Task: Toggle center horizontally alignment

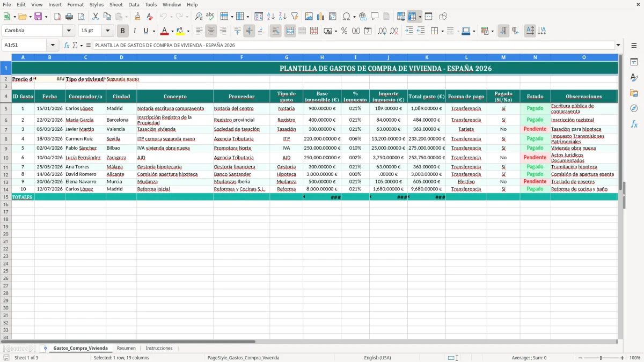Action: pos(211,31)
